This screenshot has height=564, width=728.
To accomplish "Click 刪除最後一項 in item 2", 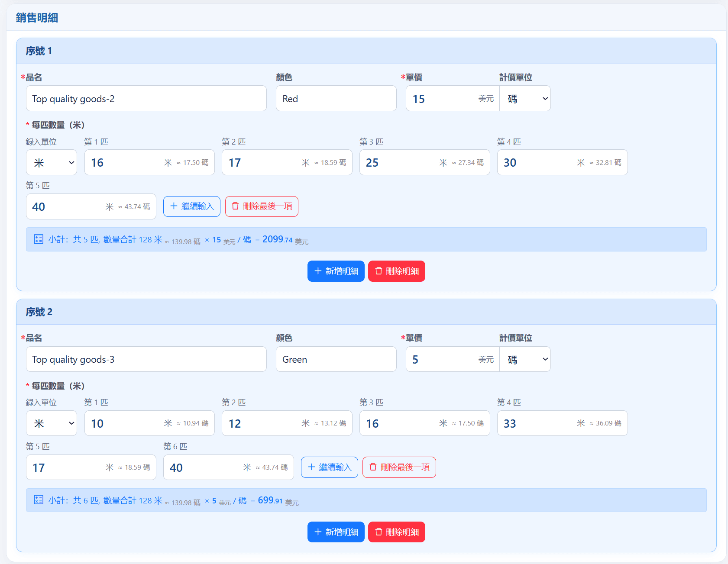I will point(399,467).
